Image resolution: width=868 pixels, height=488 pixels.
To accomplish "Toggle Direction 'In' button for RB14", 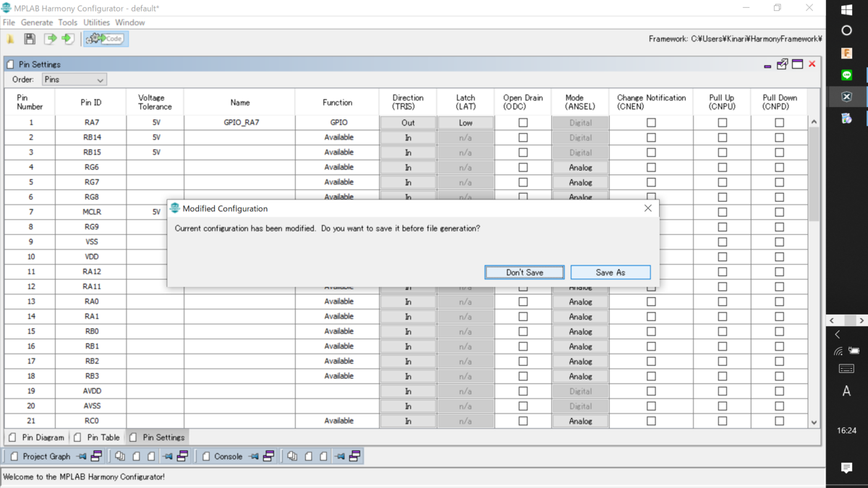I will (408, 137).
